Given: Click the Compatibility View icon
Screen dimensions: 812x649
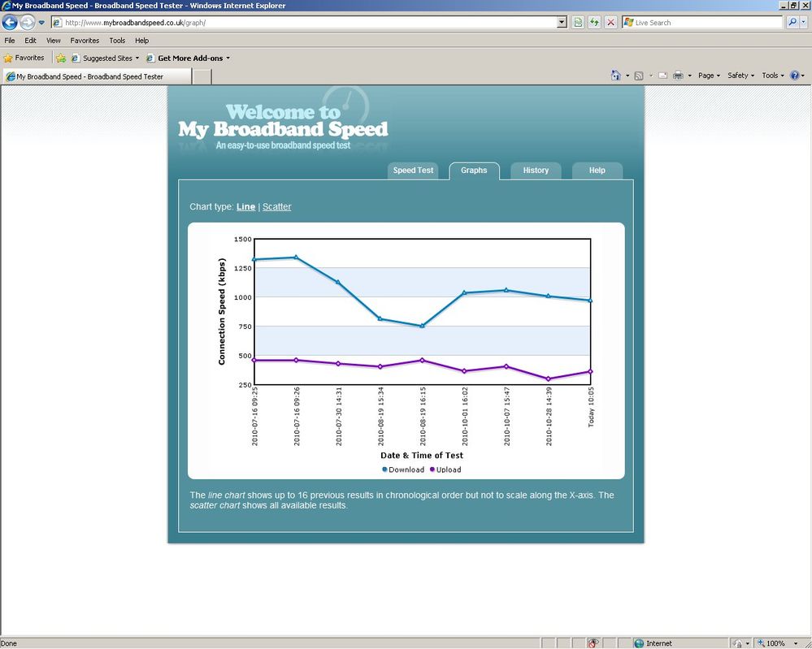Looking at the screenshot, I should click(578, 22).
